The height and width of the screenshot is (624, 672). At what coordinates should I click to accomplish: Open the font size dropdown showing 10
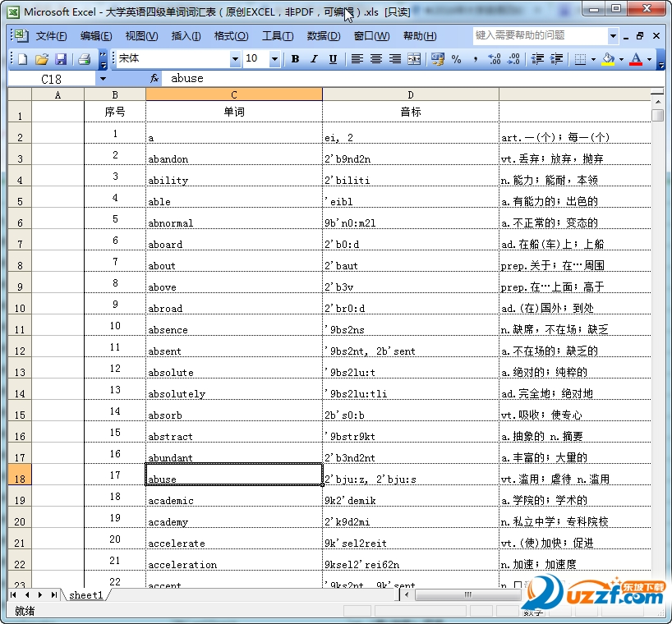(275, 59)
